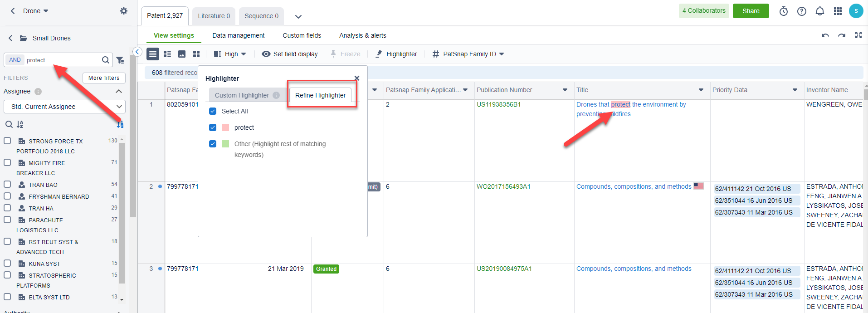The height and width of the screenshot is (313, 868).
Task: Select the image view layout icon
Action: [182, 54]
